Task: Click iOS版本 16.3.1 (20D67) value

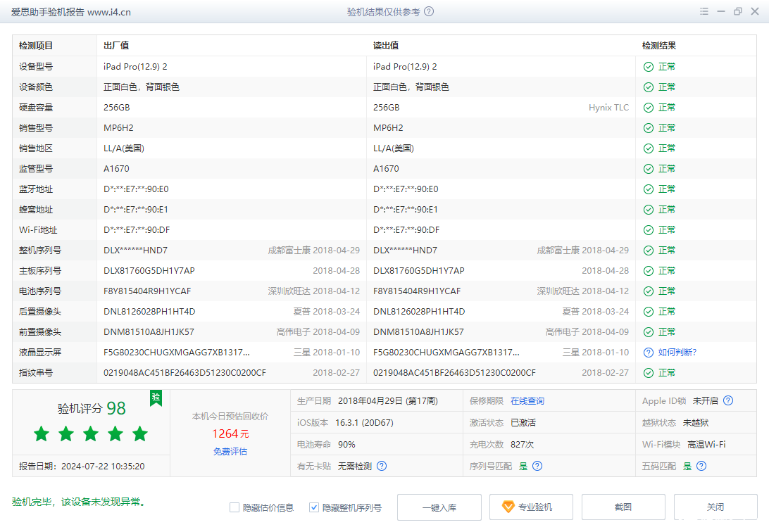Action: click(364, 422)
